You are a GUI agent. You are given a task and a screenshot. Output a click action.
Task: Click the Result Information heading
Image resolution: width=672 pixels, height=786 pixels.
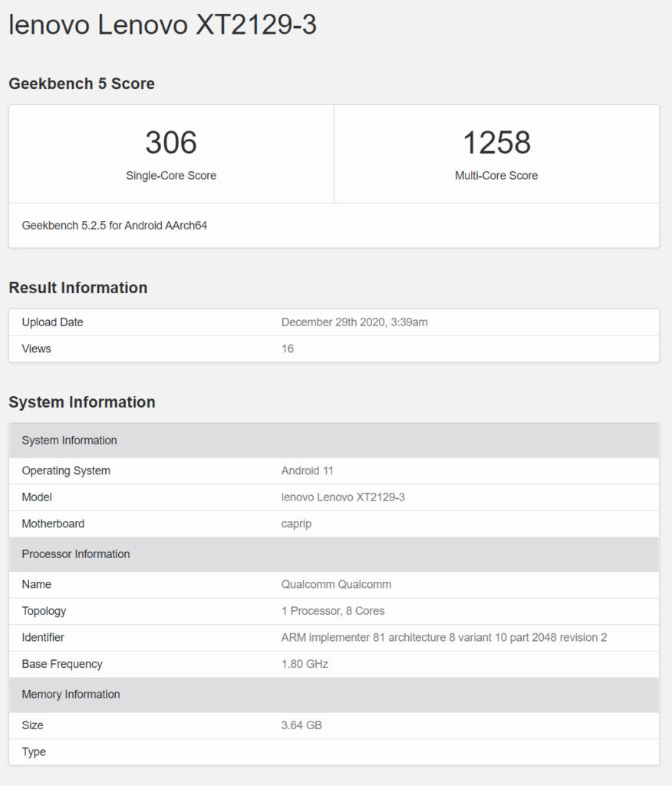77,288
